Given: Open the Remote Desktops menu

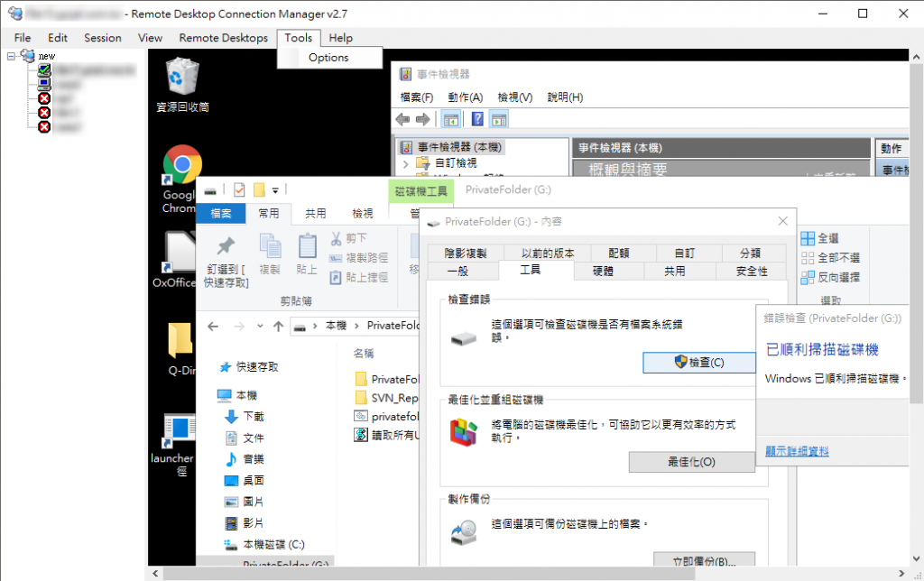Looking at the screenshot, I should click(224, 38).
